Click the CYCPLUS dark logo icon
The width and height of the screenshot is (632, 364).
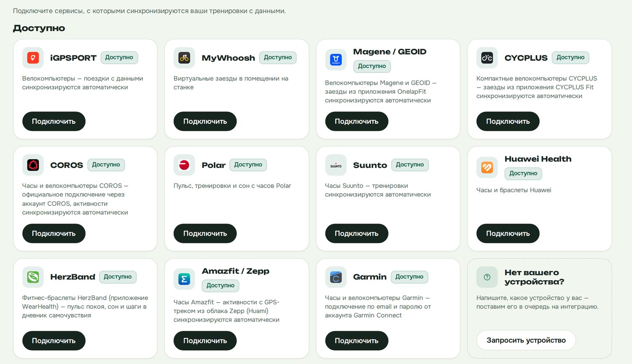click(487, 58)
